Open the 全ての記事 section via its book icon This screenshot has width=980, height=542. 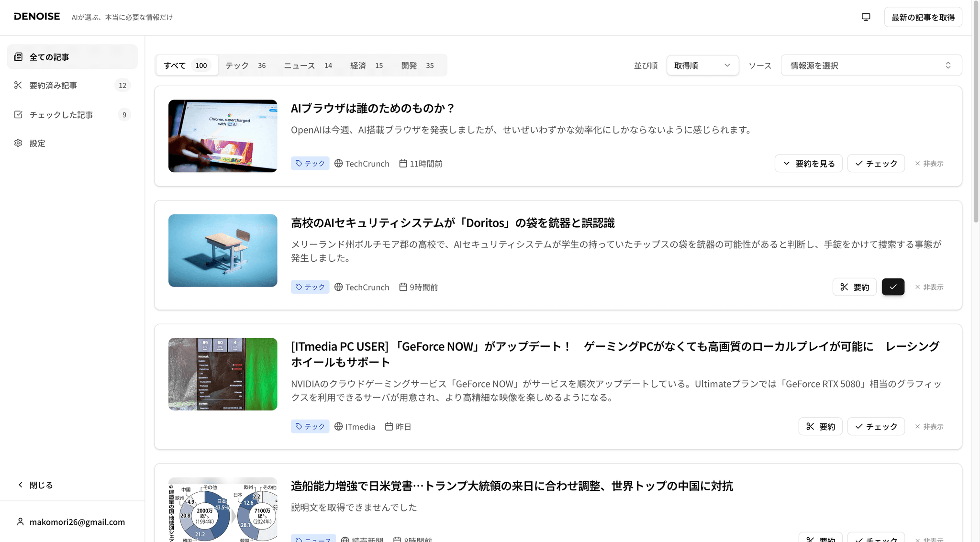coord(18,56)
